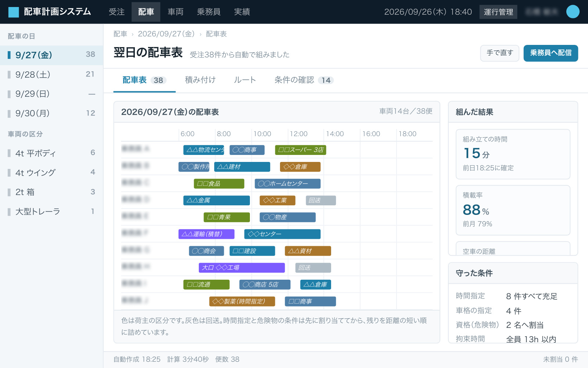Send plan with 乗務員へ配信
This screenshot has width=588, height=368.
coord(551,53)
